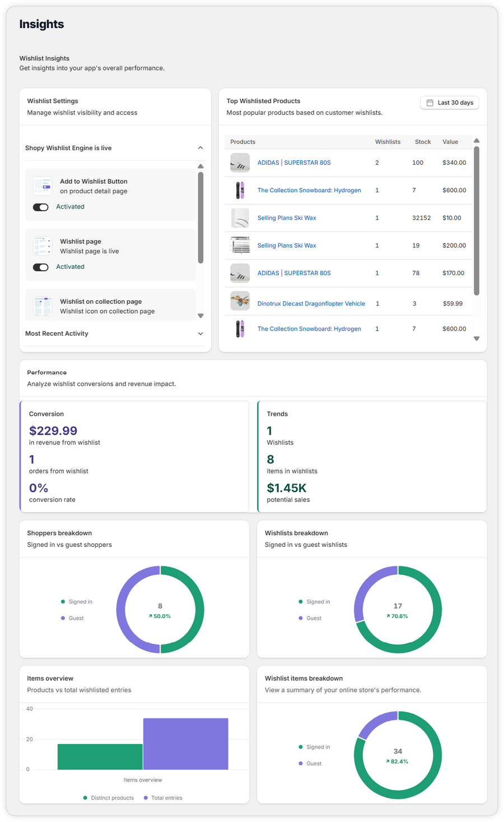Click the 32152 stock cell

pyautogui.click(x=422, y=217)
